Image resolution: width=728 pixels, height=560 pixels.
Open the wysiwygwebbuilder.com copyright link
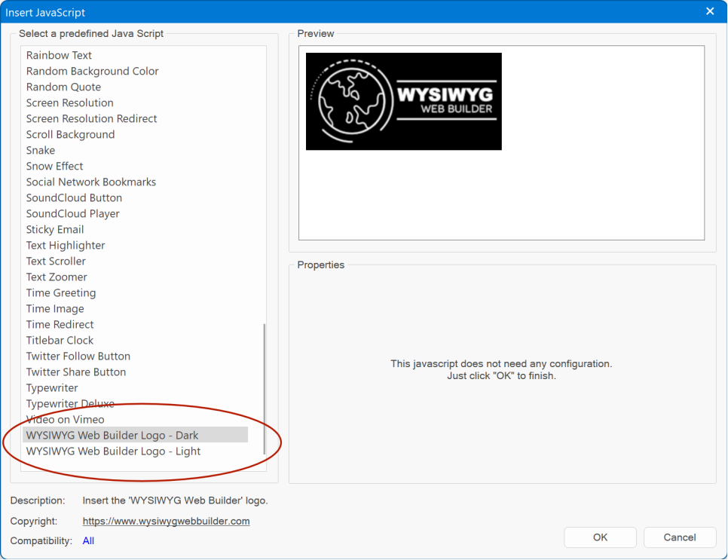click(x=167, y=521)
